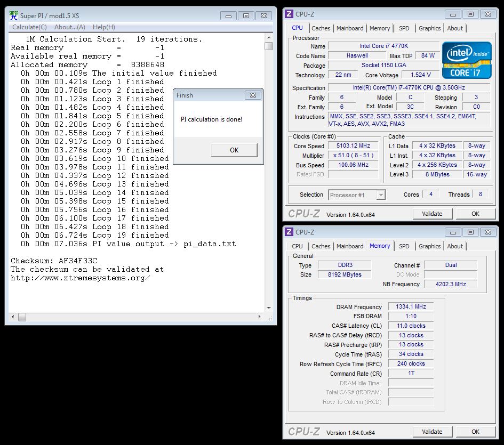The width and height of the screenshot is (504, 445).
Task: Switch to Caches tab in top CPU-Z window
Action: (321, 28)
